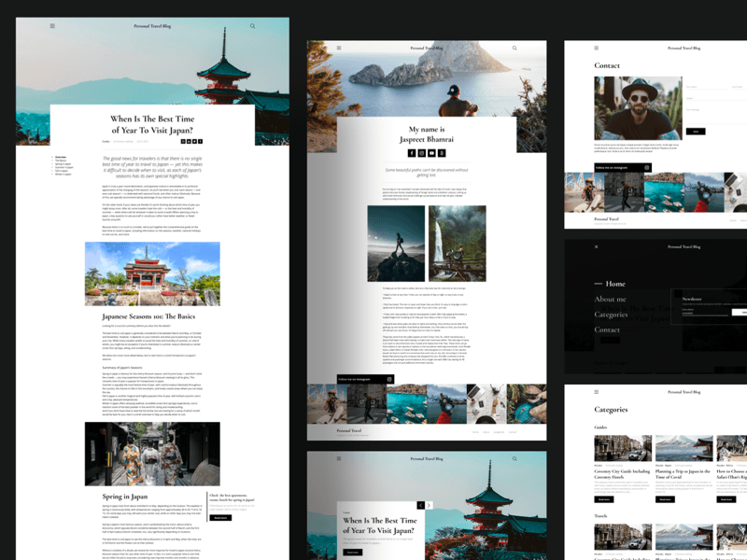Viewport: 747px width, 560px height.
Task: Select About me in the dark menu overlay
Action: point(611,299)
